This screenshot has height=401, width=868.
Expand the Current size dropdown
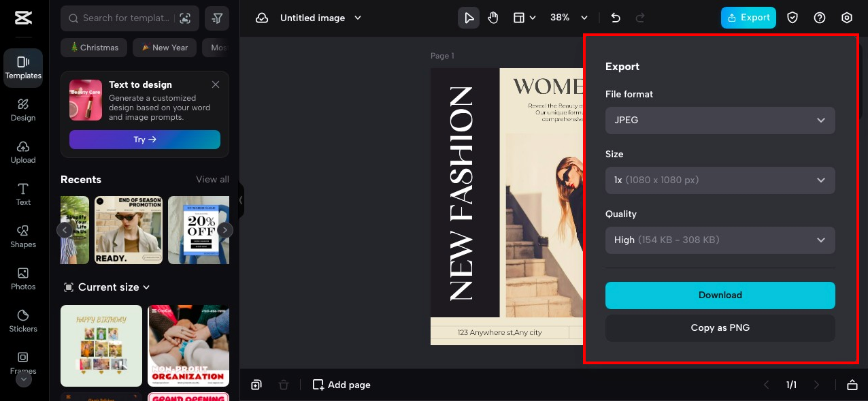point(107,287)
